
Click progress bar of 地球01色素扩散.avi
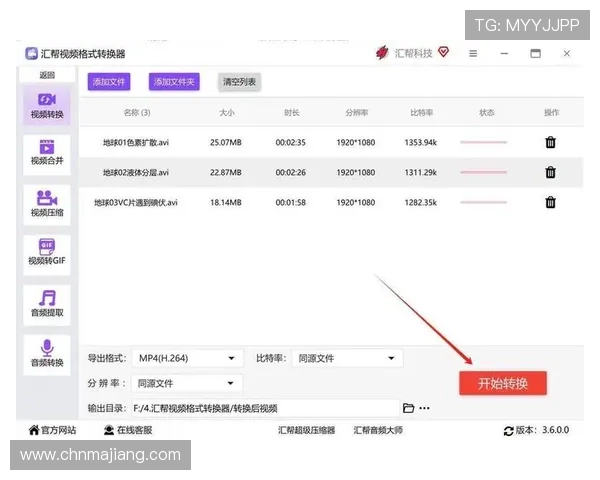(x=483, y=142)
